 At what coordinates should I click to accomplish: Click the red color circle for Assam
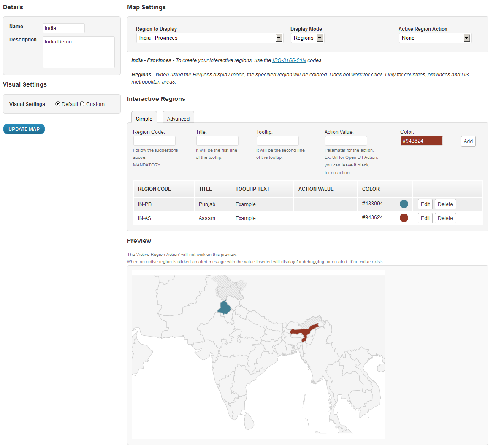coord(404,218)
